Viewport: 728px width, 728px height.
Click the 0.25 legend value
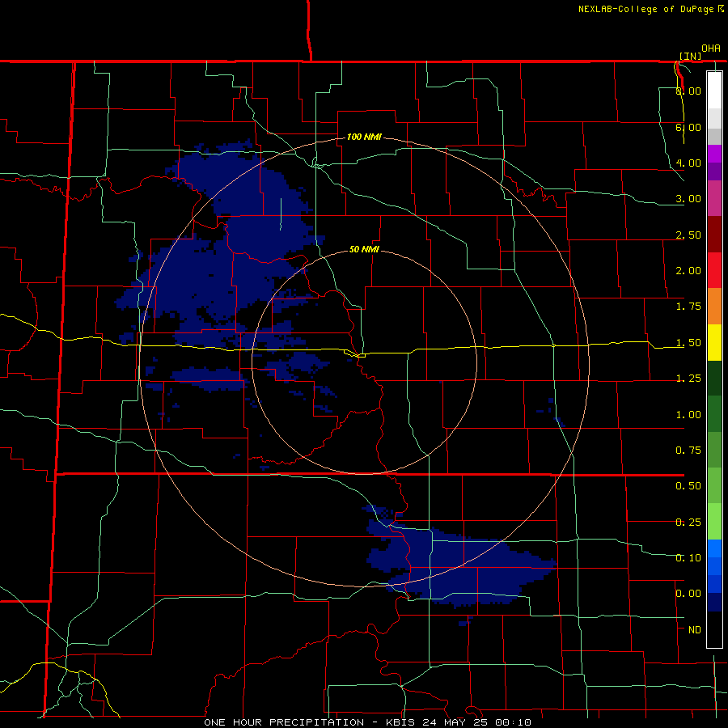(688, 523)
